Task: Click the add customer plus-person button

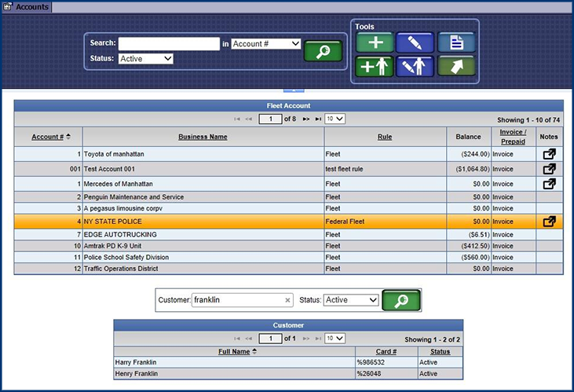Action: pos(375,66)
